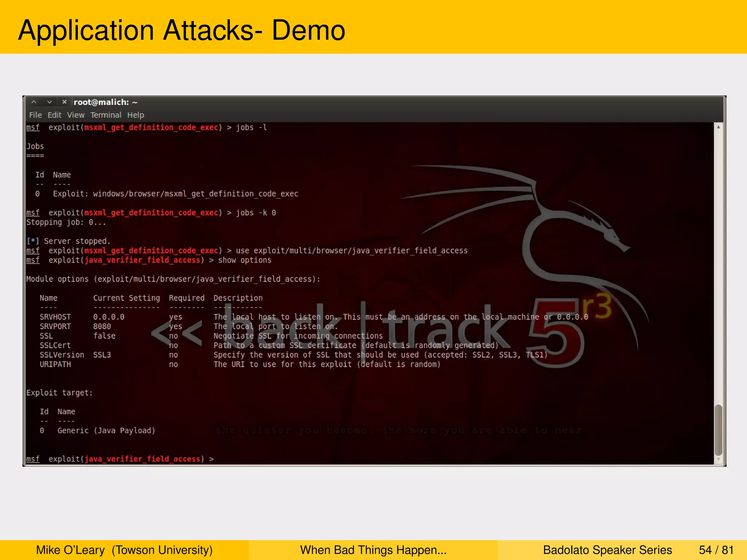Click the 'Required' column header

187,298
